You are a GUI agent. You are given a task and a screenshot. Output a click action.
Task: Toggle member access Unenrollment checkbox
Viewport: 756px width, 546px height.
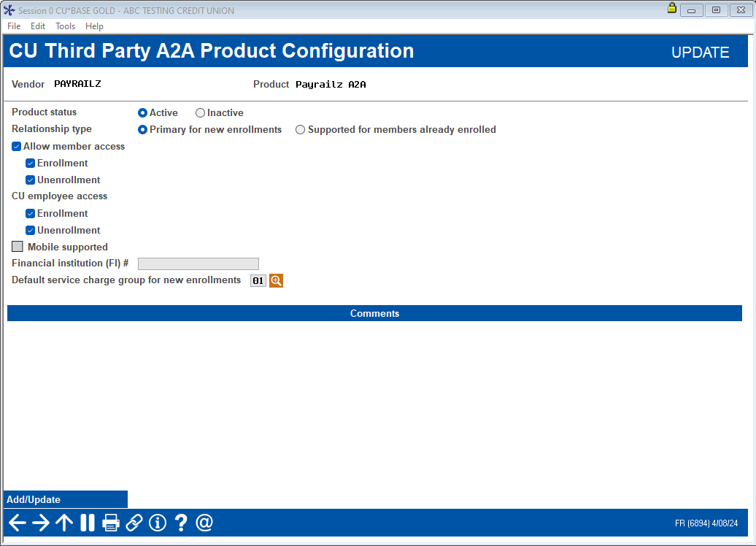tap(31, 180)
